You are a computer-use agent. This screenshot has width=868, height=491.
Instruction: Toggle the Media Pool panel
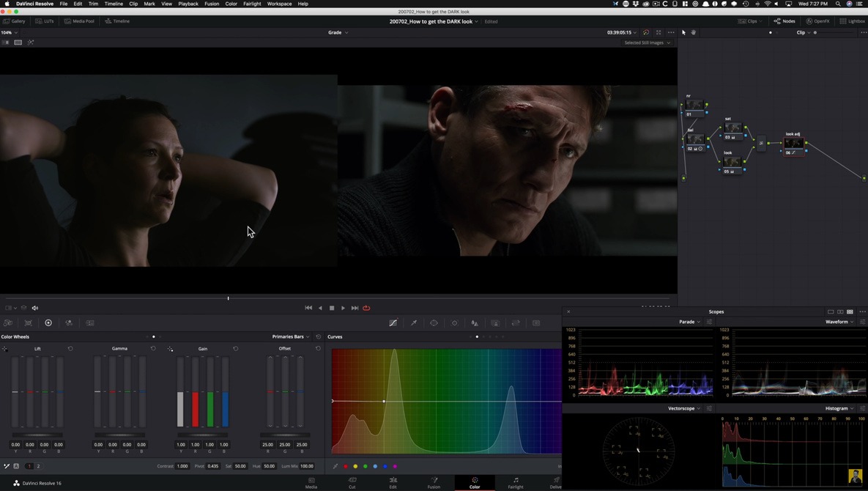click(79, 21)
